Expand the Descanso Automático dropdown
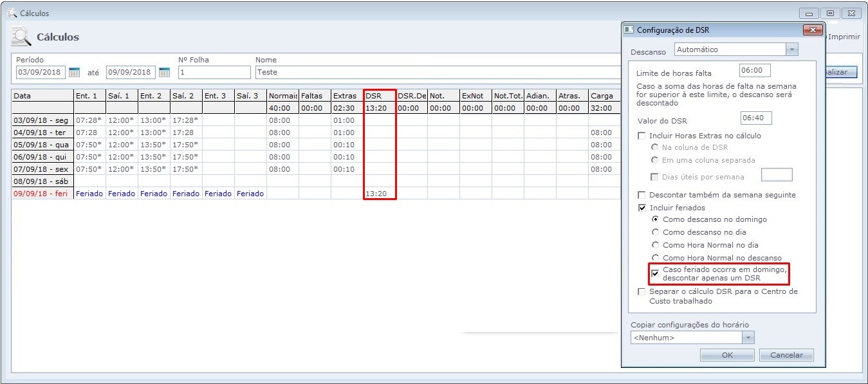The height and width of the screenshot is (384, 868). click(x=792, y=50)
